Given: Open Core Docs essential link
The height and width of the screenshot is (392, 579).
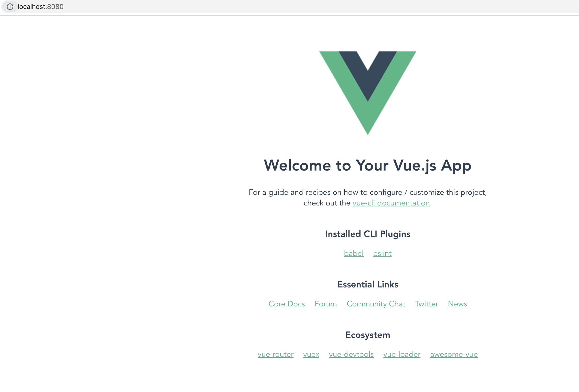Looking at the screenshot, I should (x=286, y=304).
